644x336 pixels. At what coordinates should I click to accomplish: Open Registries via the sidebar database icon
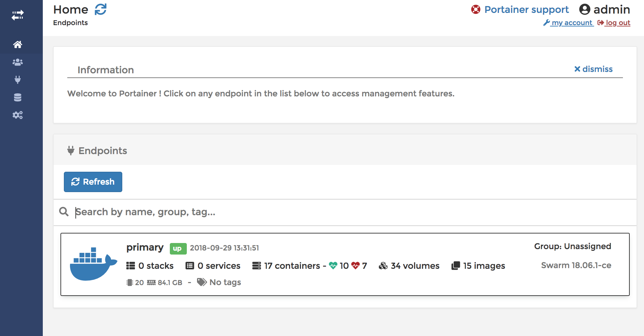pyautogui.click(x=18, y=97)
